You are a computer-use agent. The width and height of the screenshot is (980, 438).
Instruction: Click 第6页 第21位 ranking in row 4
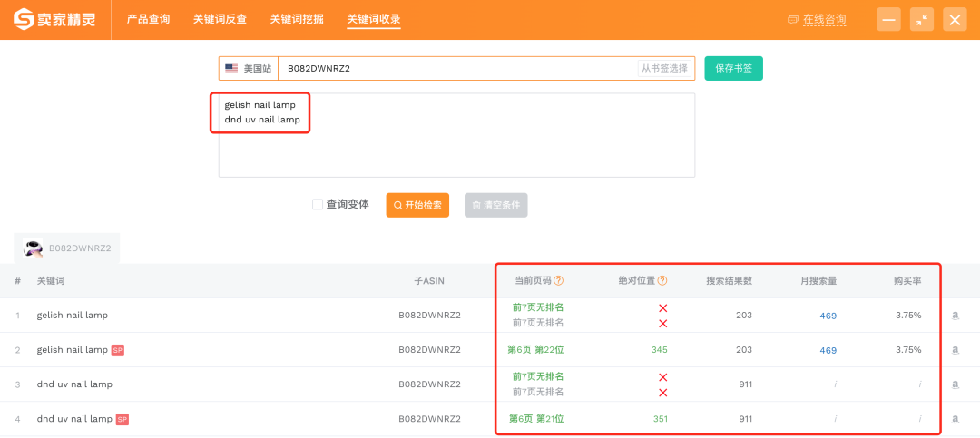535,419
